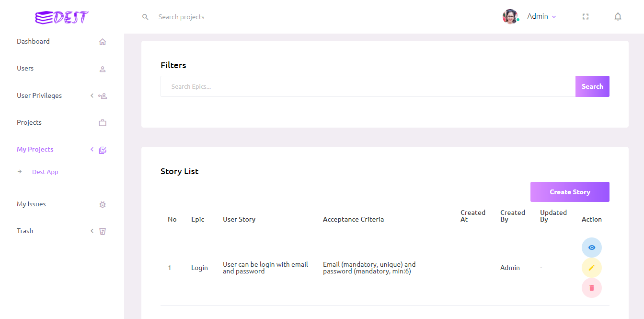This screenshot has height=319, width=644.
Task: Open the Admin user dropdown
Action: click(541, 16)
